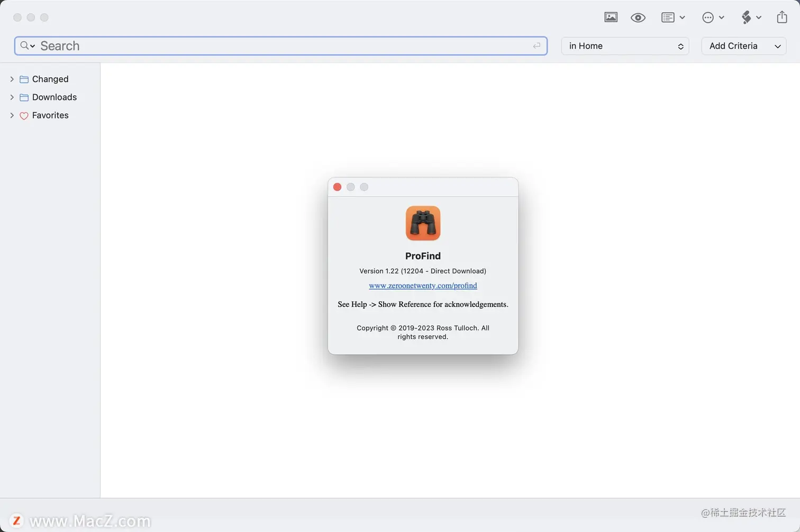Click the image preview toolbar icon
800x532 pixels.
[611, 17]
